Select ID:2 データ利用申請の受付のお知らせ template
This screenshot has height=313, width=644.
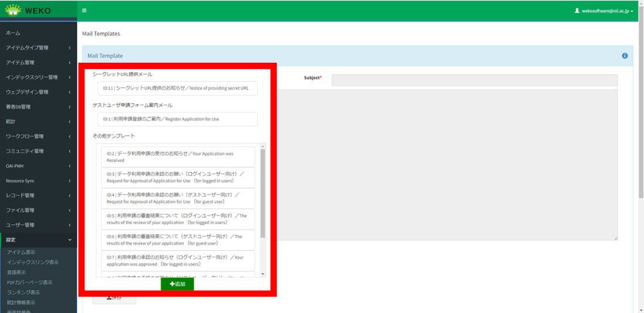tap(178, 156)
